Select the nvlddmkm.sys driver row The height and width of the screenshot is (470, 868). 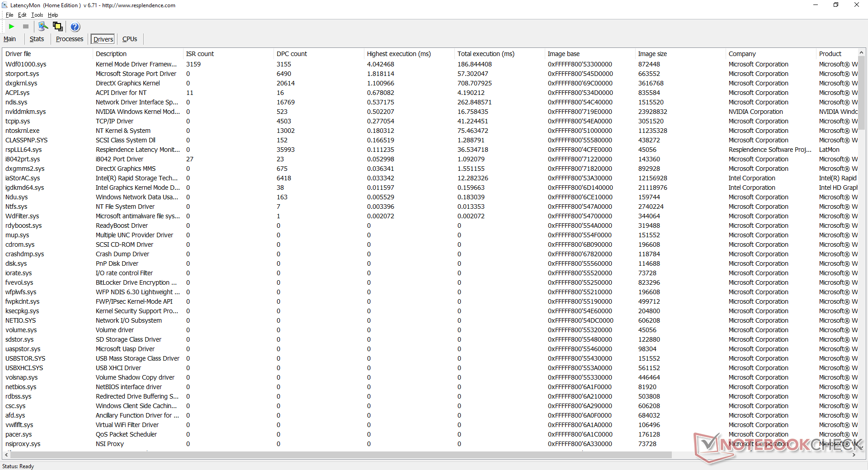[x=430, y=112]
